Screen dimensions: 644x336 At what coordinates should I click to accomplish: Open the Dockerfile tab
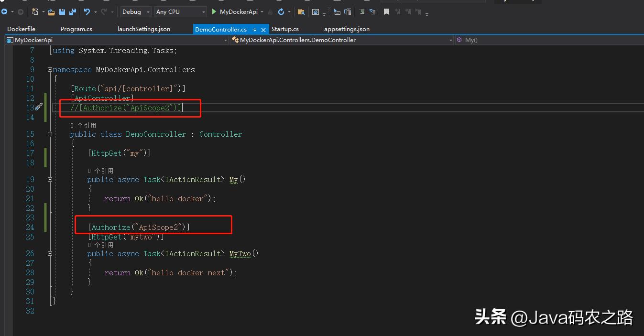tap(21, 29)
